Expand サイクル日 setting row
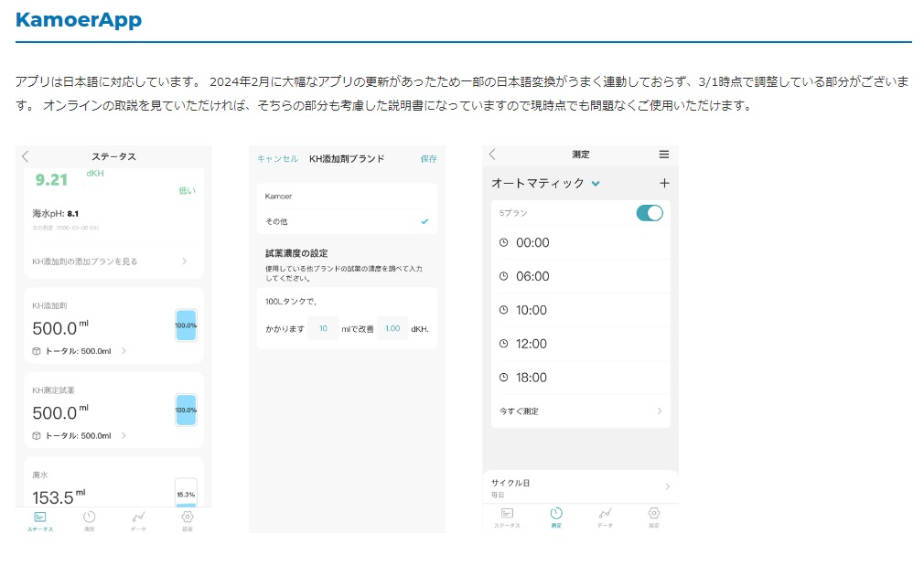 click(580, 487)
